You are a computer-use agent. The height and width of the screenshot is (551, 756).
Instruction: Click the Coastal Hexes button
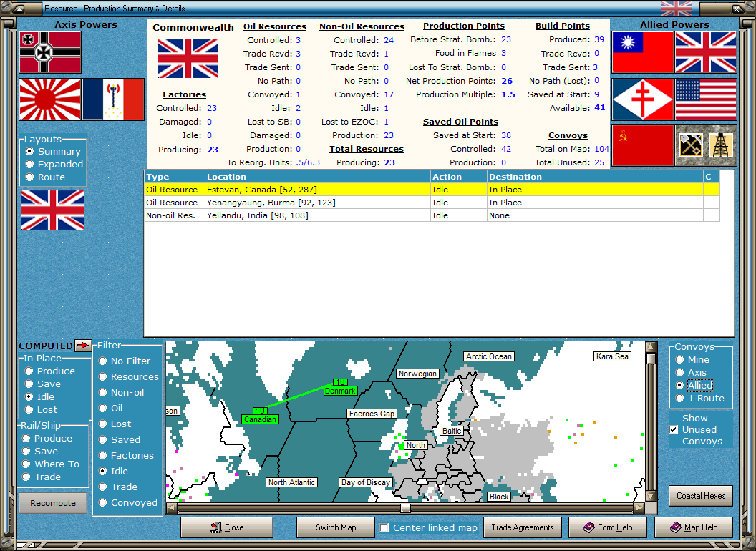click(x=701, y=496)
